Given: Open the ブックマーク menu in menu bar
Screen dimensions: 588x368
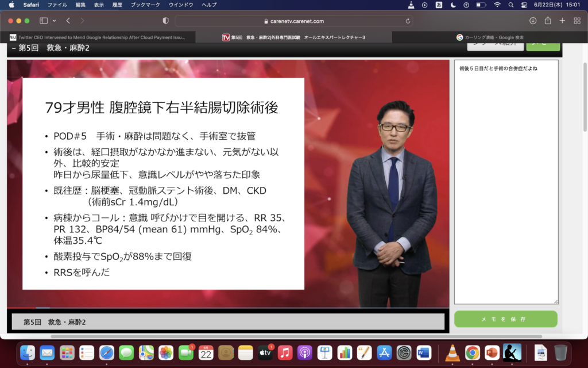Looking at the screenshot, I should [x=145, y=5].
